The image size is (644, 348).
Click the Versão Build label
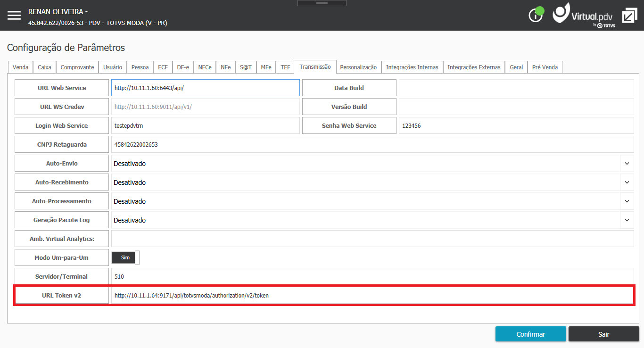349,107
